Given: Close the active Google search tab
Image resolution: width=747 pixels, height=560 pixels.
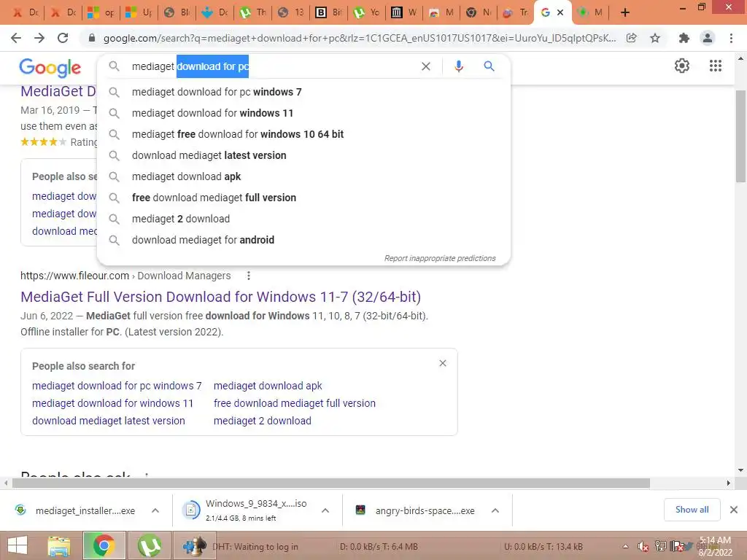Looking at the screenshot, I should pyautogui.click(x=560, y=12).
